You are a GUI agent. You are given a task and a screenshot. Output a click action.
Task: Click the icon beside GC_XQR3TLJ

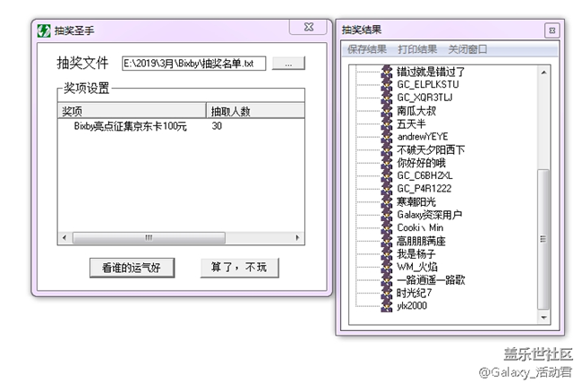point(387,98)
